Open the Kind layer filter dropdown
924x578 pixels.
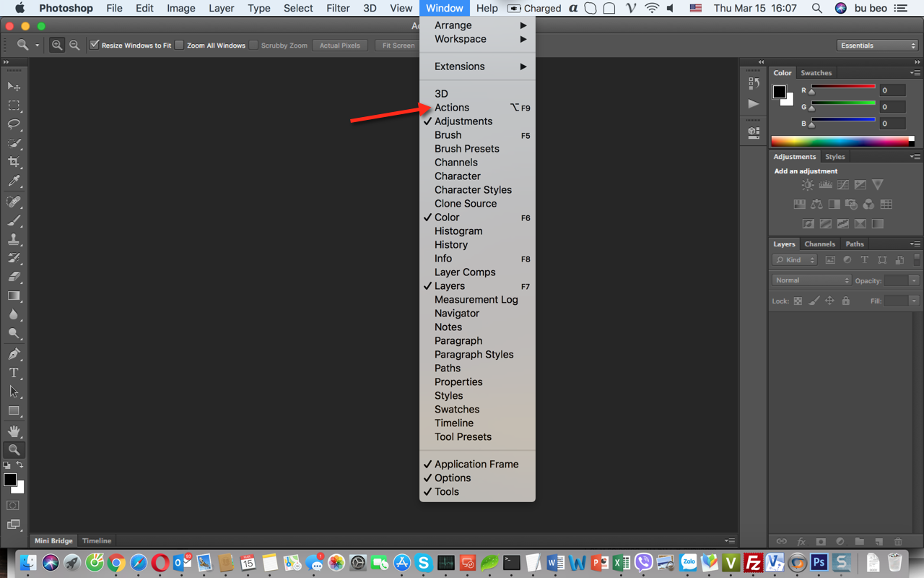pos(794,260)
